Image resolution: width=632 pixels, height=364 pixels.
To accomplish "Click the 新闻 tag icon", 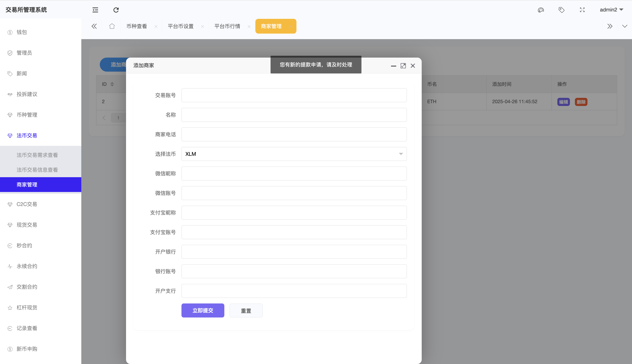I will 10,74.
